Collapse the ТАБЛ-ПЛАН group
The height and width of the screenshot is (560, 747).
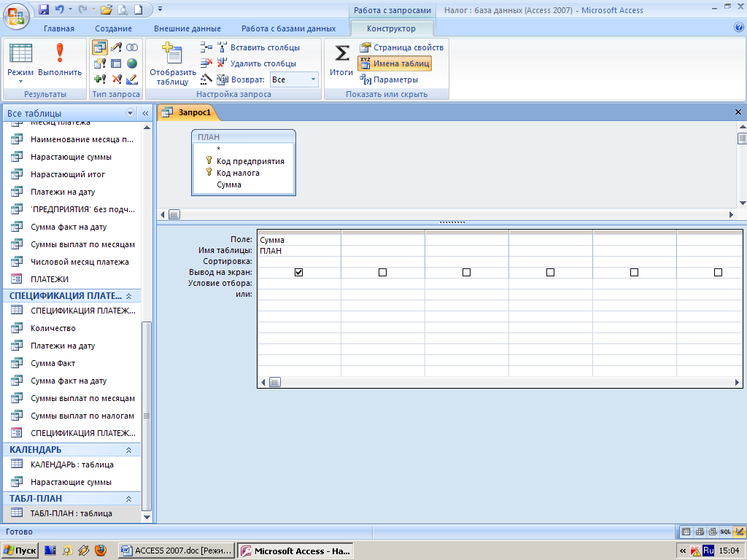pyautogui.click(x=128, y=499)
